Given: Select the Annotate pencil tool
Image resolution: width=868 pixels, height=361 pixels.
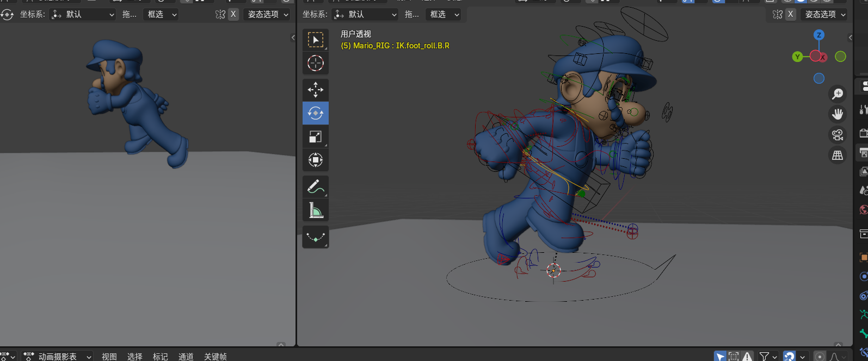Looking at the screenshot, I should 316,186.
